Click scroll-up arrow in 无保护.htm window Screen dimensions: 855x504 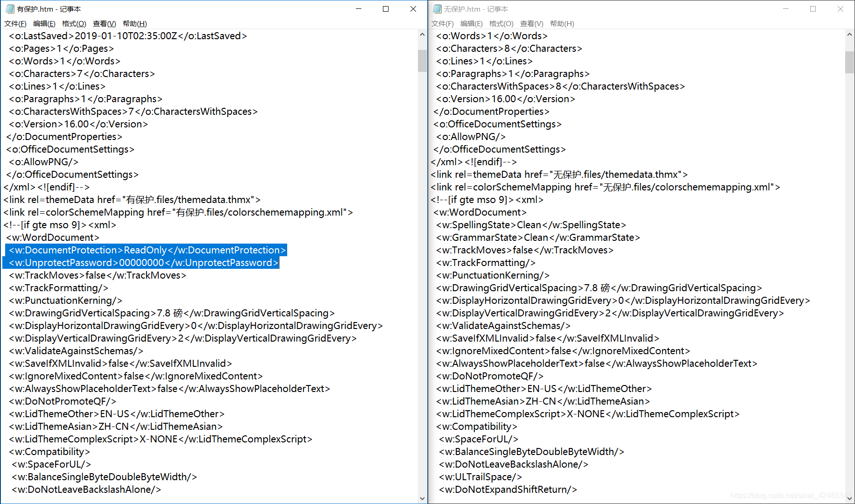coord(850,35)
